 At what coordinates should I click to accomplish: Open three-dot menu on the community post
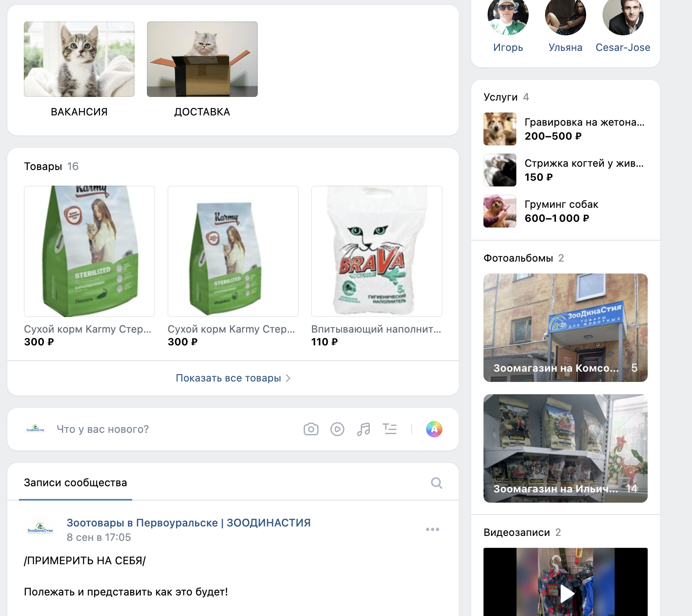(432, 529)
